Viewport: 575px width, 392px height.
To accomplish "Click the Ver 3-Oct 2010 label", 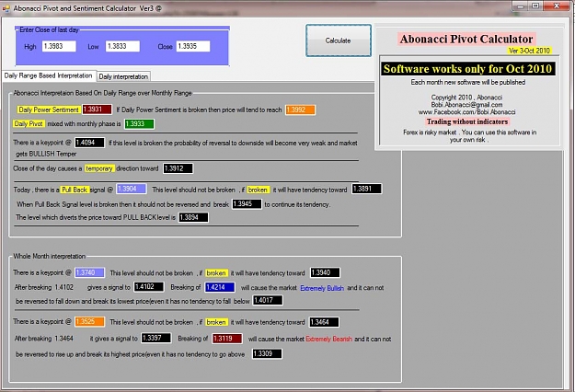I will tap(529, 51).
